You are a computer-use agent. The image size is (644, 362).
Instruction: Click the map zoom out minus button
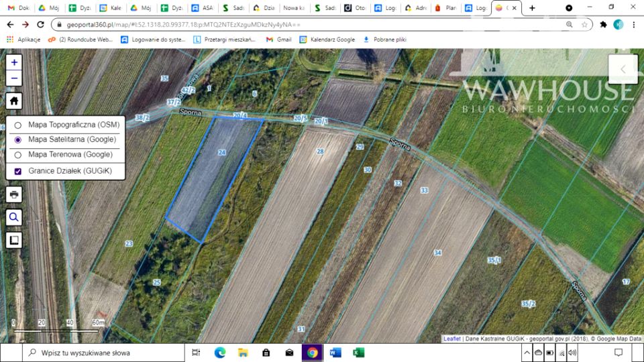pyautogui.click(x=14, y=78)
